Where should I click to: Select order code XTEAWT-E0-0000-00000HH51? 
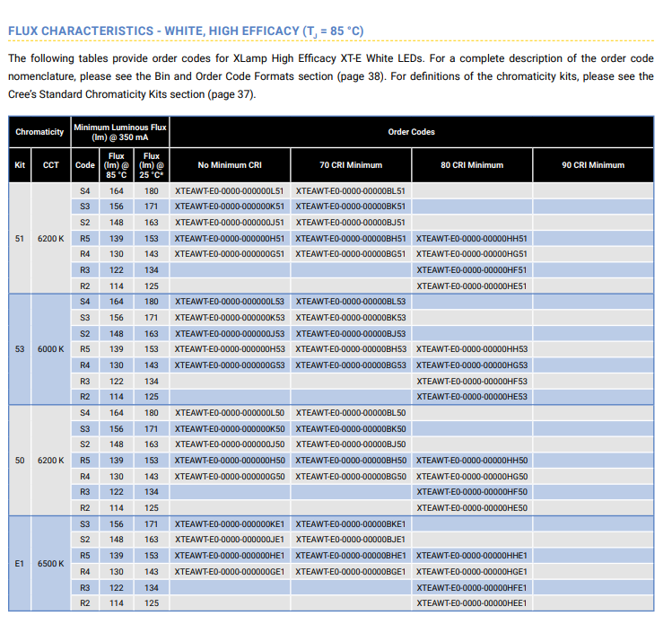click(471, 239)
